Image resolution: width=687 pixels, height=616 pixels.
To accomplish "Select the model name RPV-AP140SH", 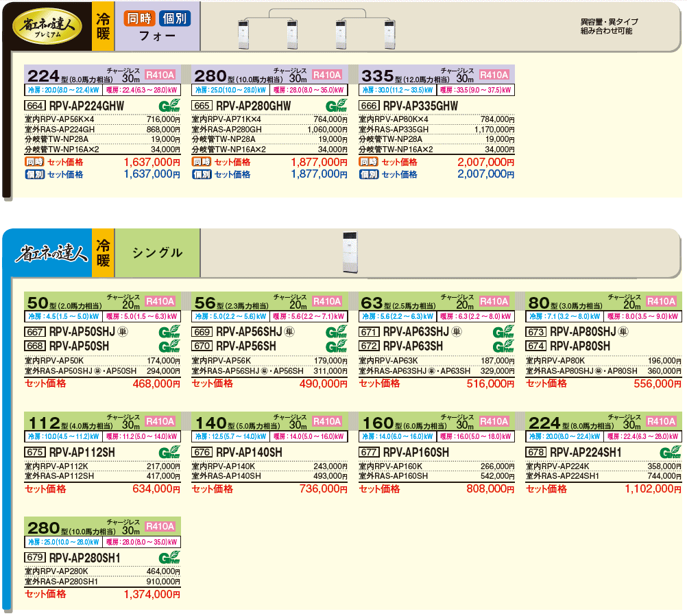I will pos(250,452).
